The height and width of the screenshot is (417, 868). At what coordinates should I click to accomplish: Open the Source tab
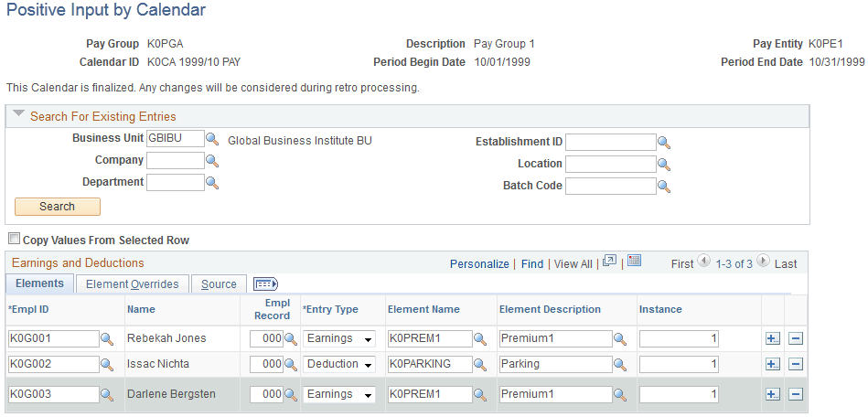point(219,284)
